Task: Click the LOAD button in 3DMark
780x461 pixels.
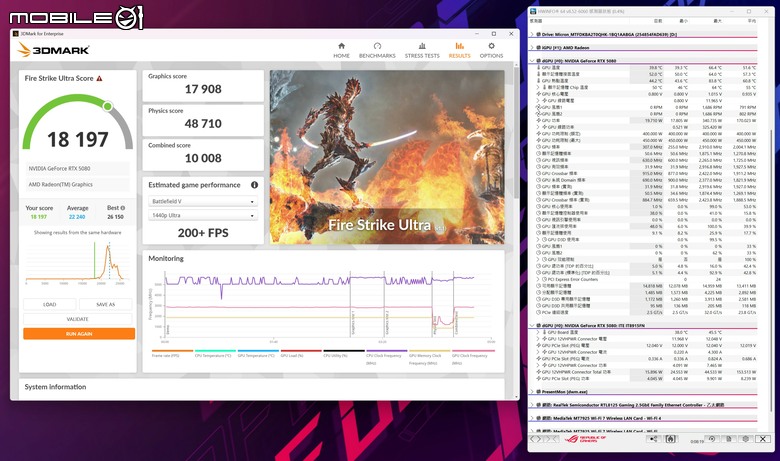Action: [50, 304]
